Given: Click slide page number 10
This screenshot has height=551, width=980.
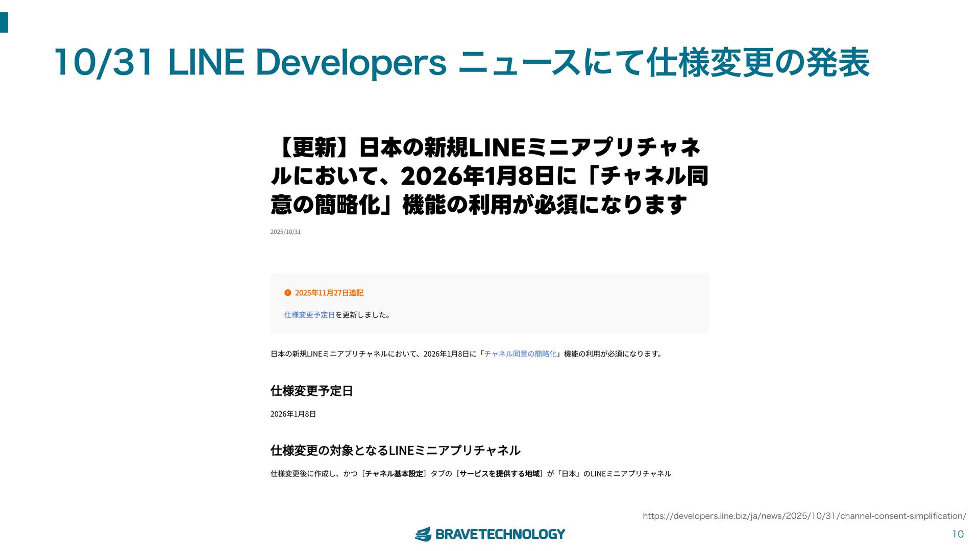Looking at the screenshot, I should 958,534.
